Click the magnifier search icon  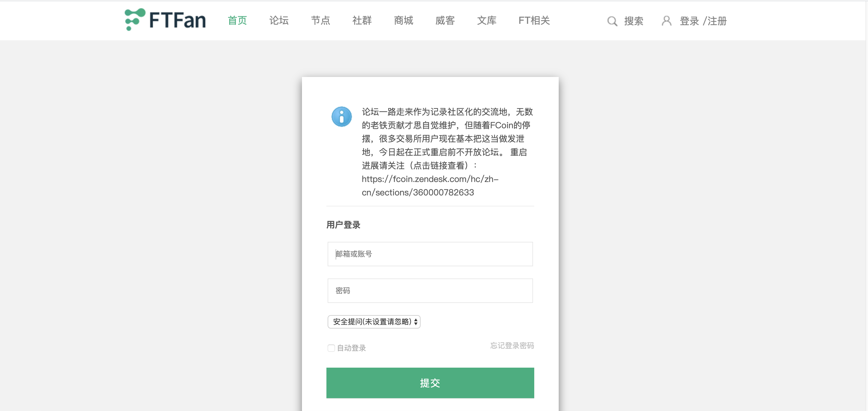(612, 21)
